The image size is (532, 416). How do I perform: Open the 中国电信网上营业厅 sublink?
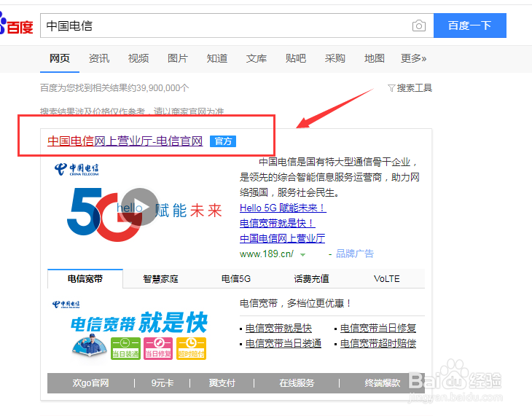[x=282, y=238]
